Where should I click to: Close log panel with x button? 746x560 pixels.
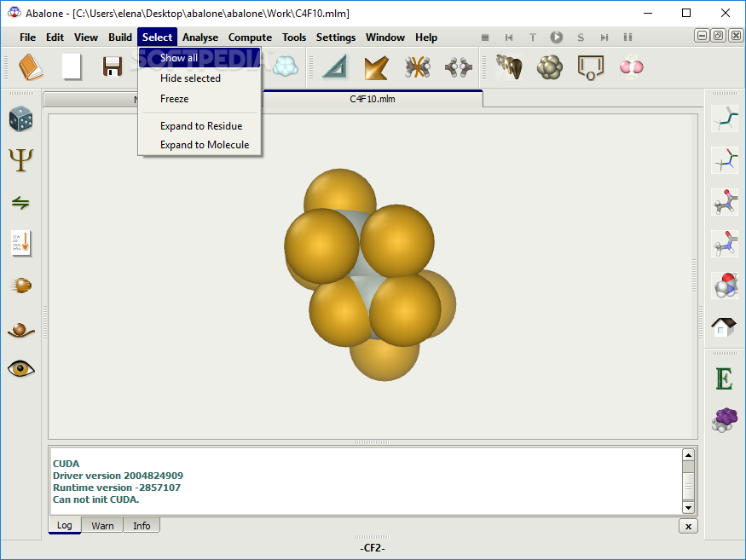pos(688,526)
